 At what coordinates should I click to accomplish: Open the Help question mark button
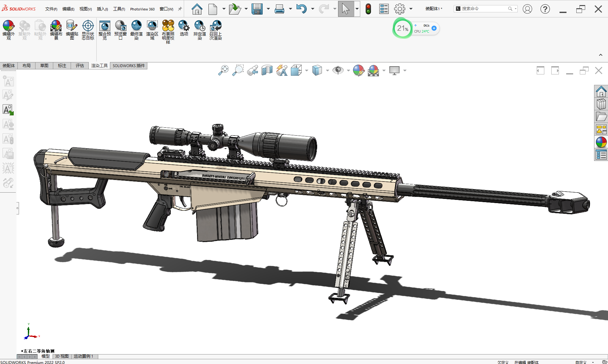[545, 9]
